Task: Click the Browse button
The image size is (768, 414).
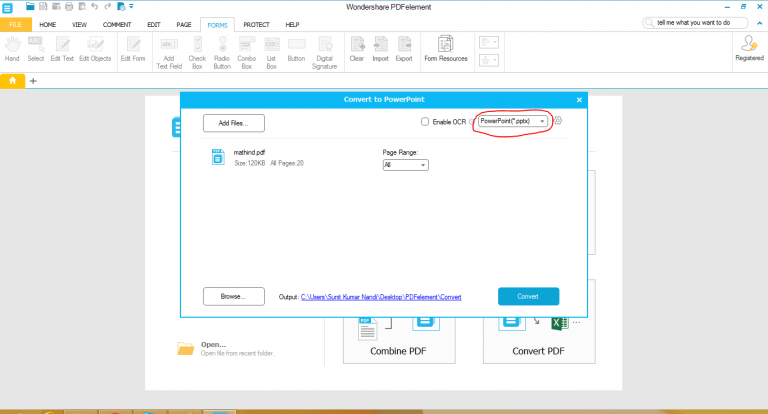Action: coord(234,296)
